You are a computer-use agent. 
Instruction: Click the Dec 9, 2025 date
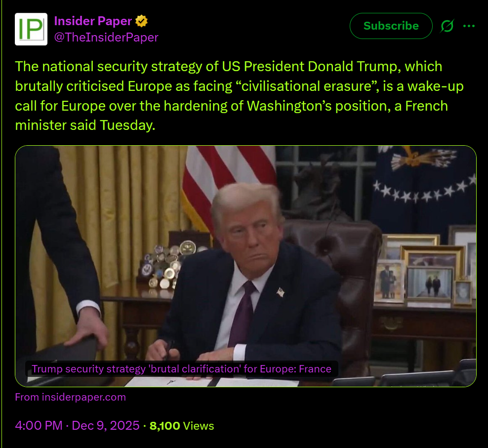(x=106, y=425)
